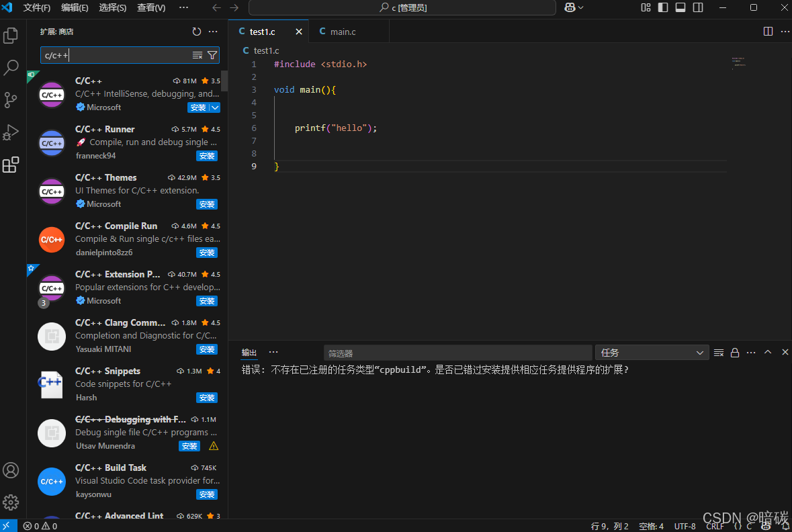Open the Manage gear icon
This screenshot has width=792, height=532.
click(x=11, y=502)
